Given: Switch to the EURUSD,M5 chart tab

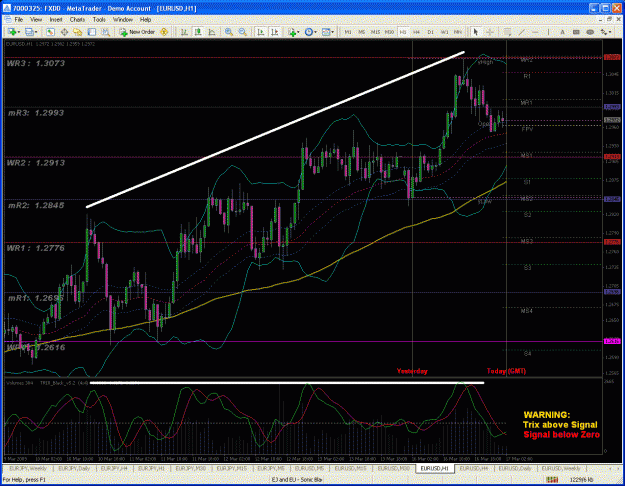Looking at the screenshot, I should pyautogui.click(x=310, y=468).
